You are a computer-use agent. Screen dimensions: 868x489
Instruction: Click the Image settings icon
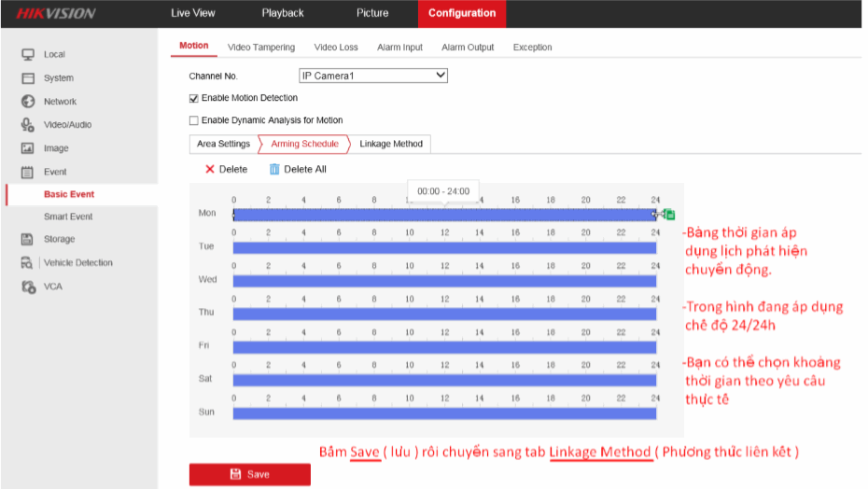[28, 148]
